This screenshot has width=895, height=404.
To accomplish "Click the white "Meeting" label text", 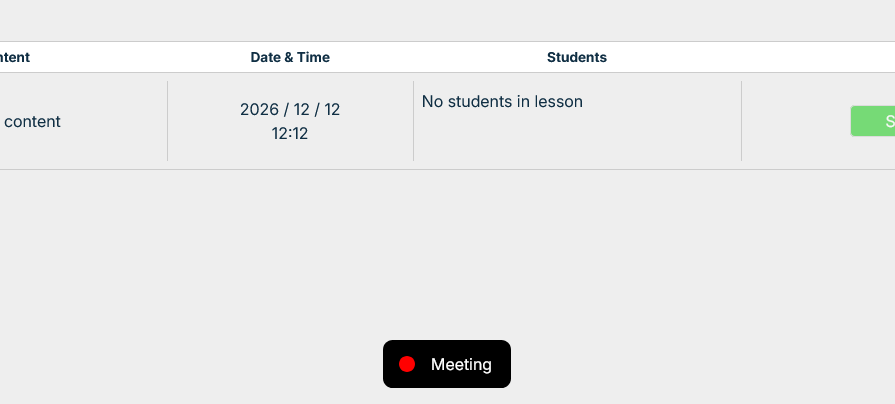I will click(x=461, y=364).
